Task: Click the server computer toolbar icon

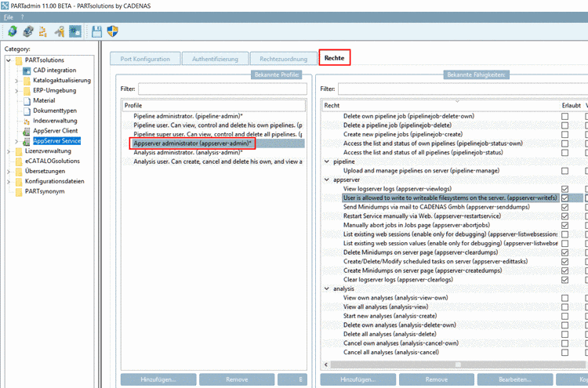Action: [x=28, y=31]
